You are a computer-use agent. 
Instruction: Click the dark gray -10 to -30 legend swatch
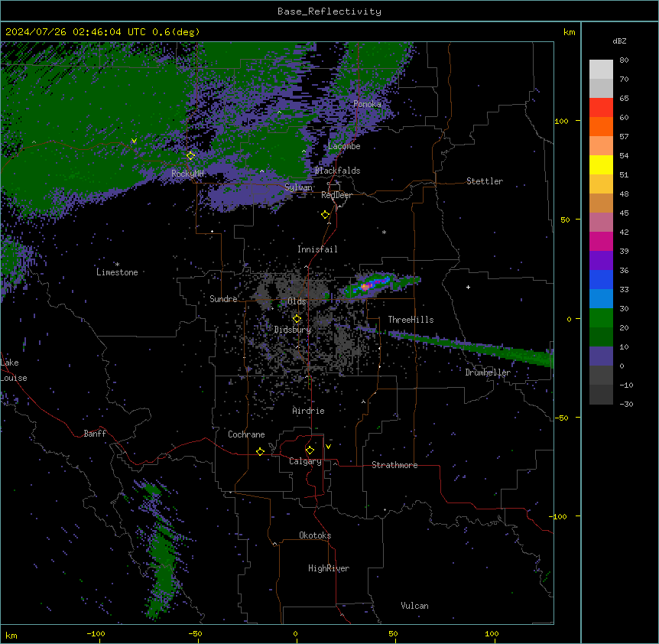click(x=601, y=395)
